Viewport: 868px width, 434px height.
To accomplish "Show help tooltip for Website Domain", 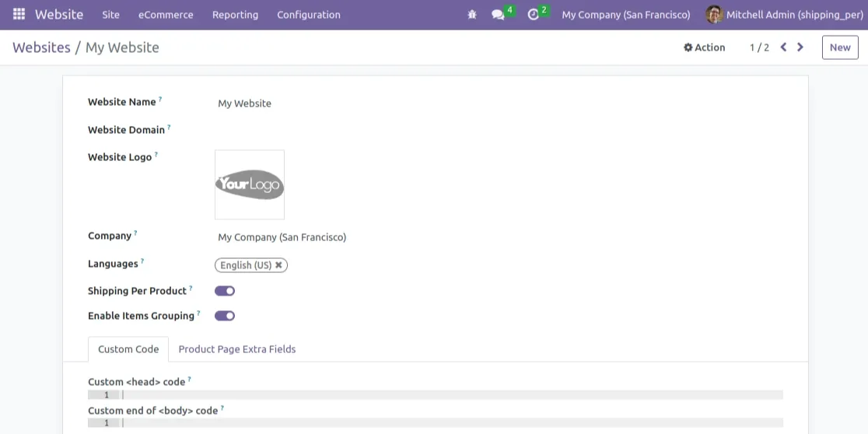I will pos(169,127).
